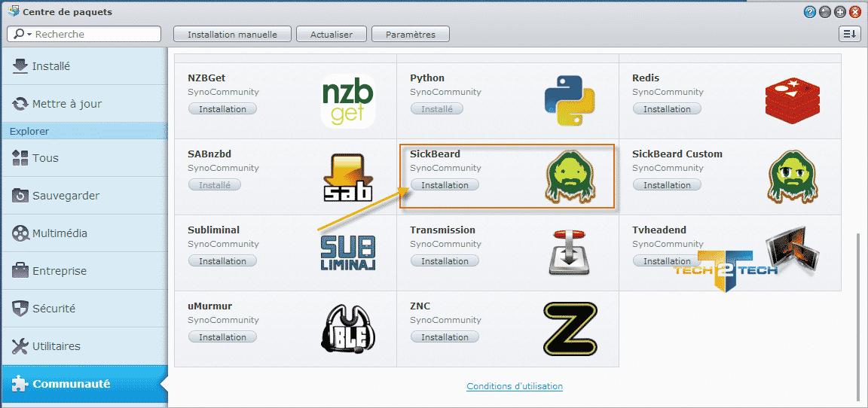This screenshot has width=868, height=408.
Task: Click the SABnzbd package logo
Action: 348,177
